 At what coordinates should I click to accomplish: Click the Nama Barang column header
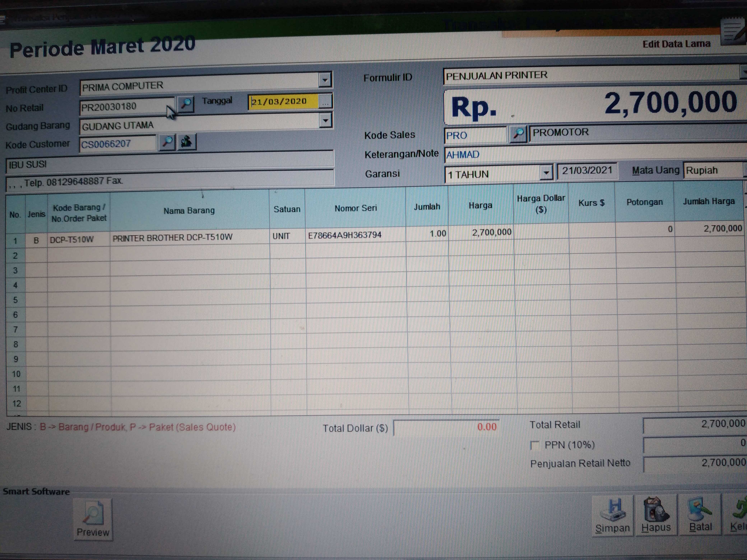[x=189, y=211]
